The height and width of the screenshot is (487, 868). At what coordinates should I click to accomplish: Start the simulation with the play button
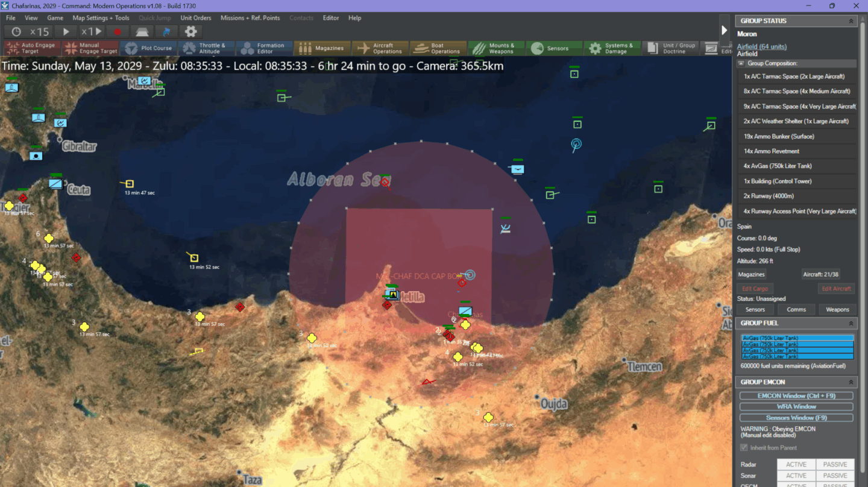point(66,32)
